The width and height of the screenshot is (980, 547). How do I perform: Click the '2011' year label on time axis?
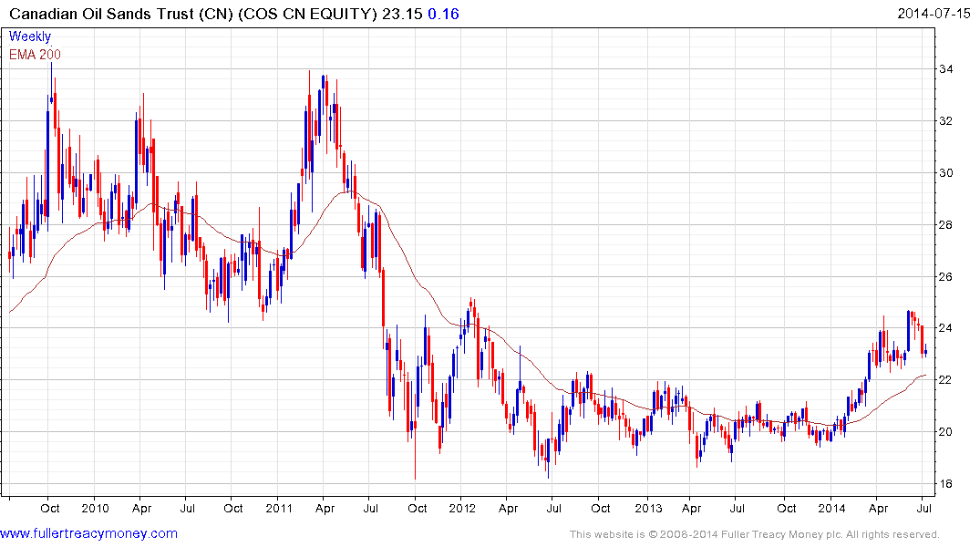(279, 509)
